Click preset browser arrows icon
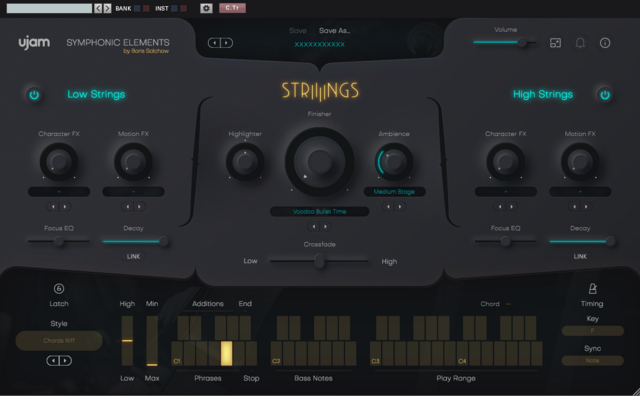640x396 pixels. (220, 43)
